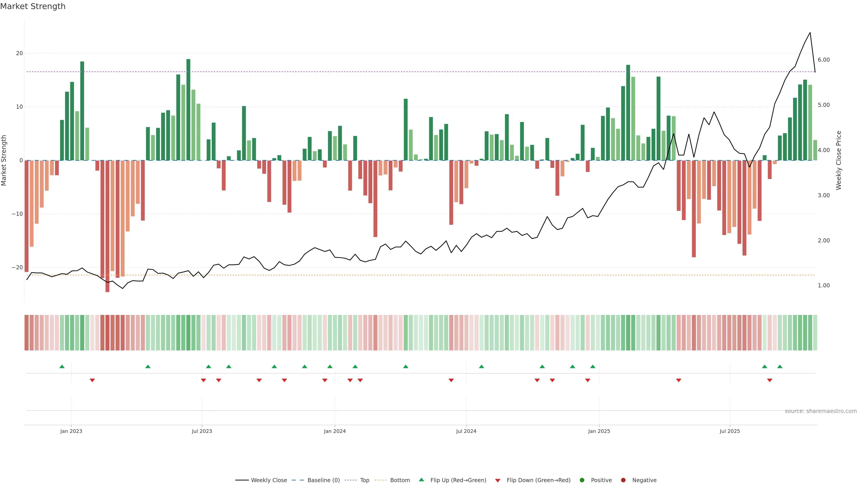The image size is (868, 488).
Task: Click the leftmost green flip-up triangle marker
Action: click(x=62, y=366)
